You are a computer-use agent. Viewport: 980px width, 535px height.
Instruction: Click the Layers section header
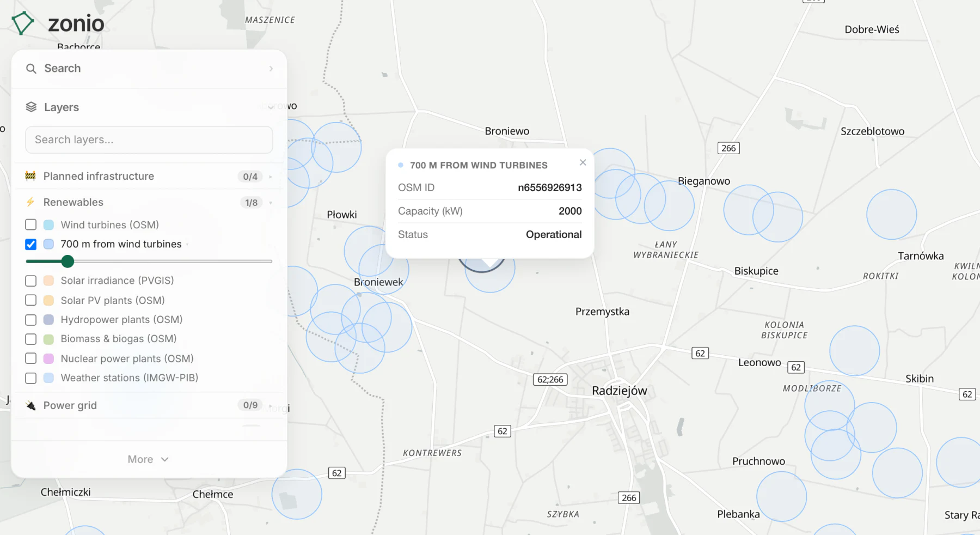149,107
